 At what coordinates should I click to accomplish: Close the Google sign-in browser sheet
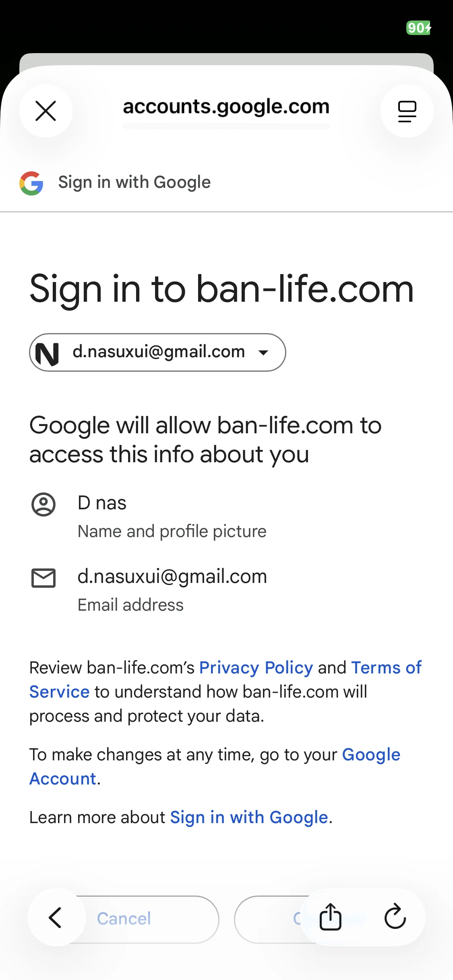tap(46, 111)
